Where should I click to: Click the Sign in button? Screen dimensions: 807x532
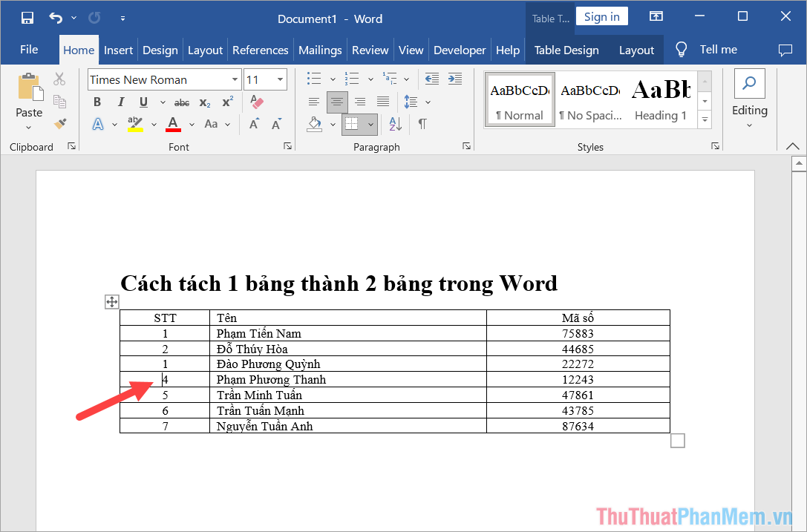(601, 16)
